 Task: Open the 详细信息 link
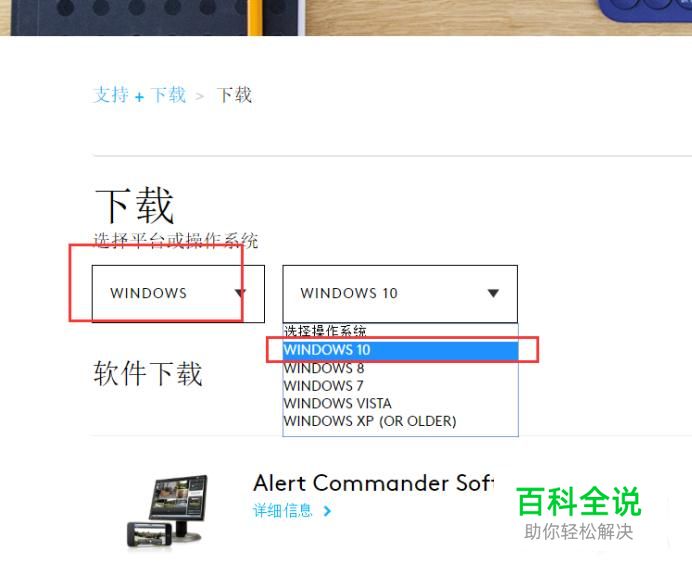click(x=282, y=511)
